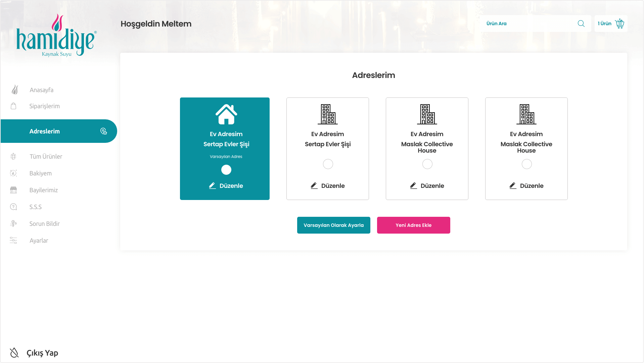This screenshot has width=644, height=363.
Task: Click Yeni Adres Ekle button
Action: [413, 225]
